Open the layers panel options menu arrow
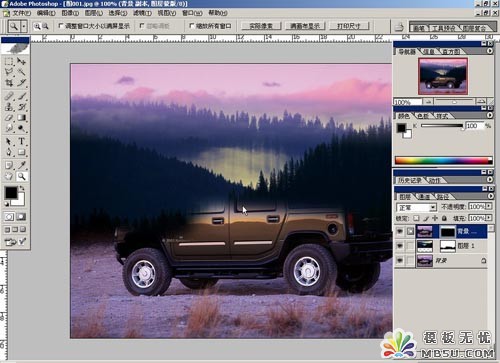This screenshot has width=500, height=363. pyautogui.click(x=490, y=196)
